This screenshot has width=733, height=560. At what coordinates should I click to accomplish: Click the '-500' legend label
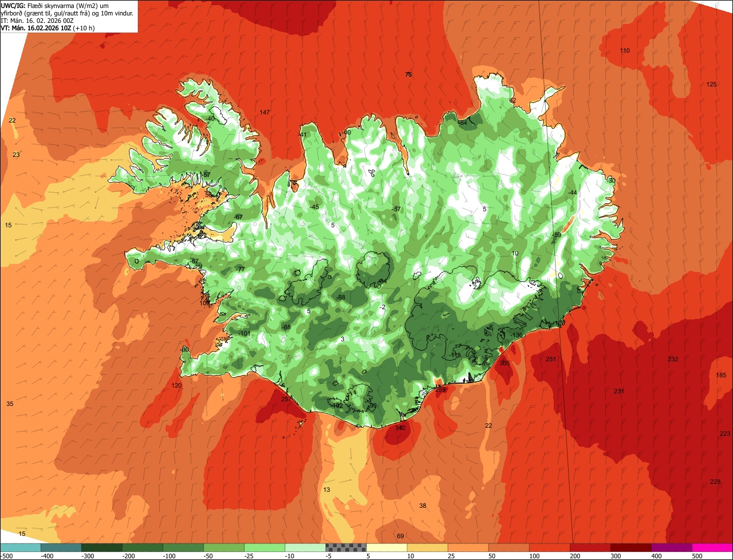[x=6, y=555]
